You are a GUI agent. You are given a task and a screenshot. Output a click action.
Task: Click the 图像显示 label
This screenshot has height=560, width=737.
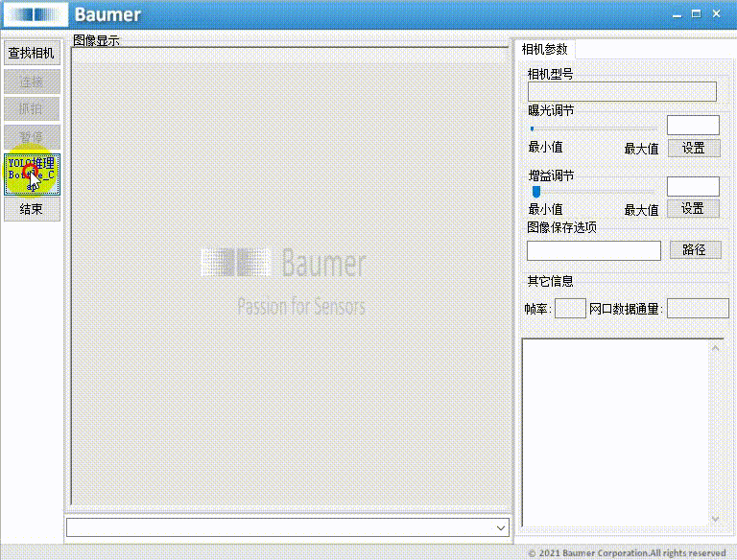click(x=96, y=40)
